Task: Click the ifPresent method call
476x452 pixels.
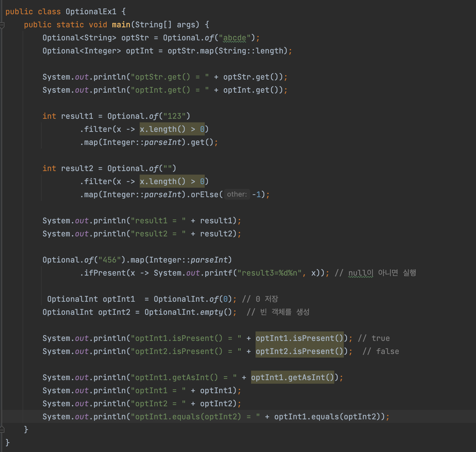Action: (105, 273)
